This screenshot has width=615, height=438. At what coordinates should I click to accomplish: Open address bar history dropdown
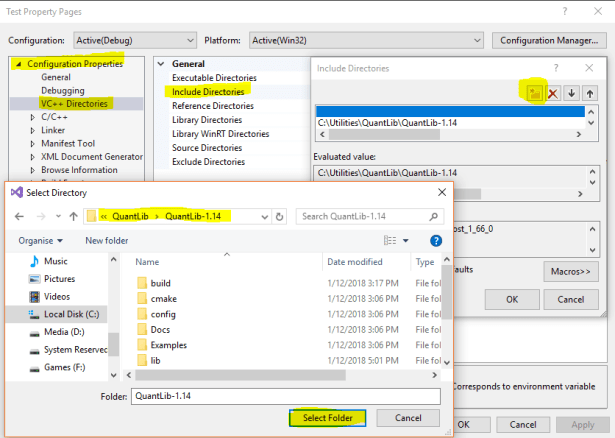click(x=265, y=216)
